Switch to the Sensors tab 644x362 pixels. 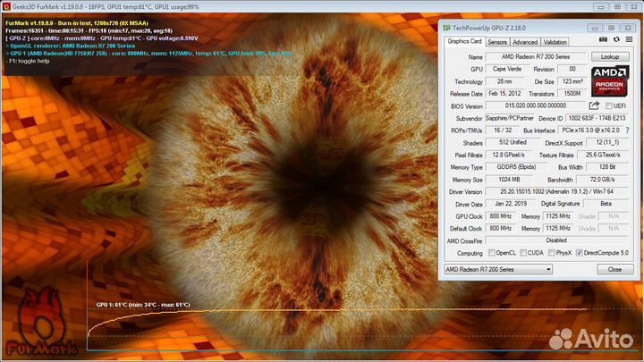click(x=497, y=42)
